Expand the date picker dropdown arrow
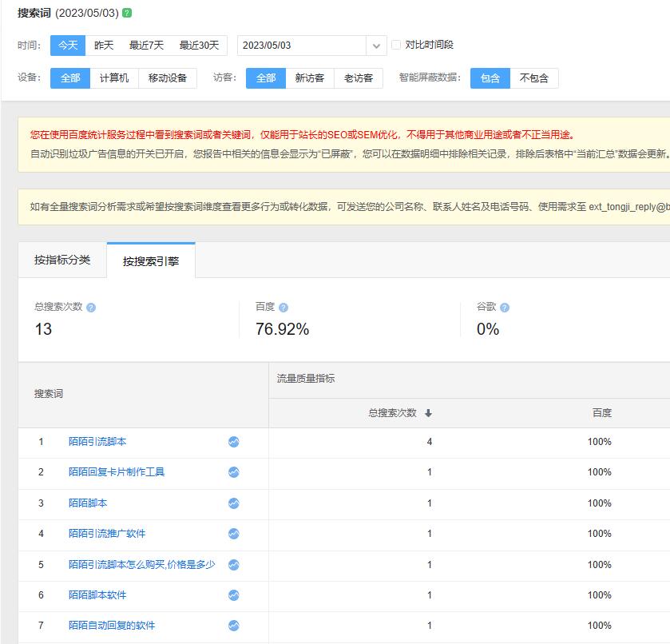 [x=377, y=46]
